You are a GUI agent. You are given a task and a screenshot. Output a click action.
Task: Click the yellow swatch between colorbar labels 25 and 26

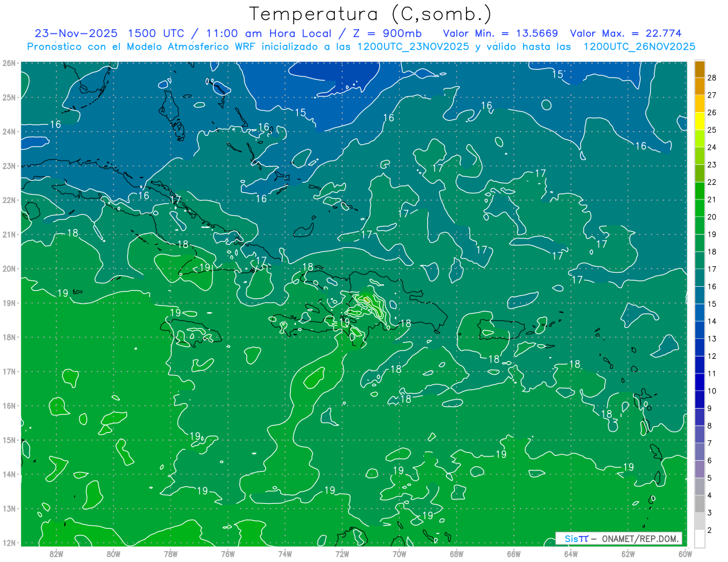[700, 121]
